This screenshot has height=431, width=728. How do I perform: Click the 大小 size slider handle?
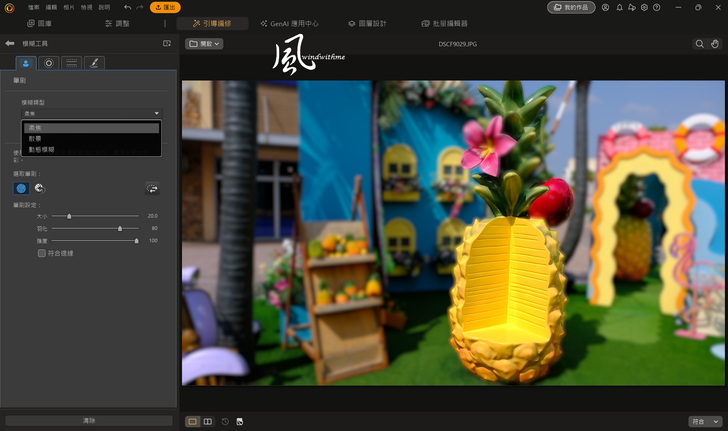[x=69, y=216]
